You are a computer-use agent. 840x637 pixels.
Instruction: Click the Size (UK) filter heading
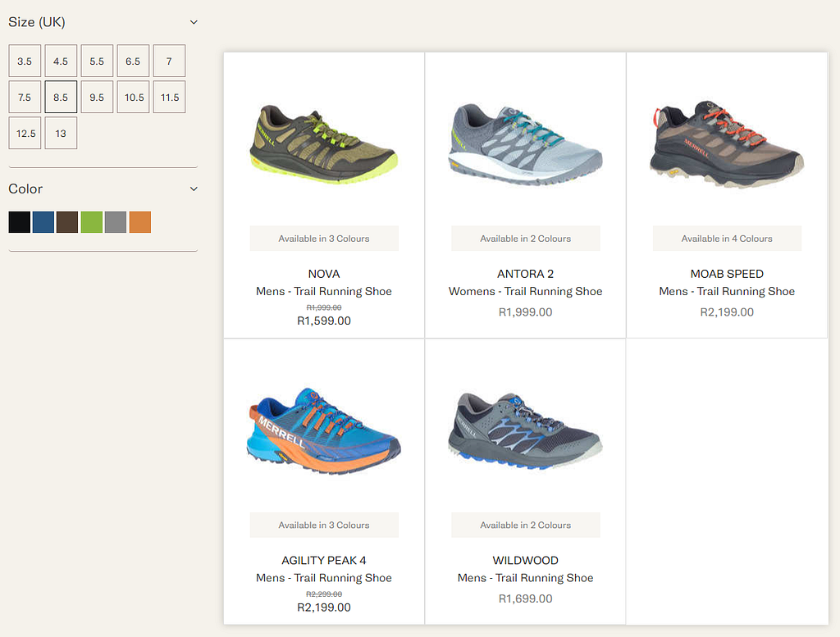37,22
